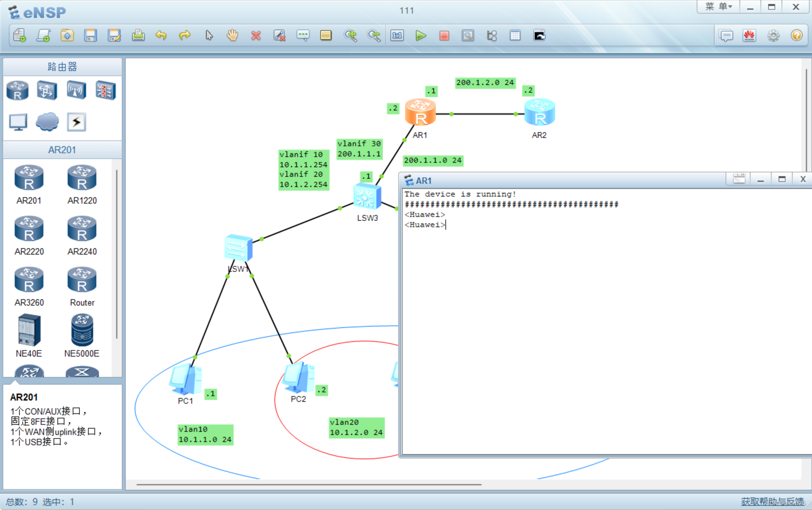Open the 获取帮助与反馈 link
Viewport: 812px width, 510px height.
pyautogui.click(x=772, y=501)
